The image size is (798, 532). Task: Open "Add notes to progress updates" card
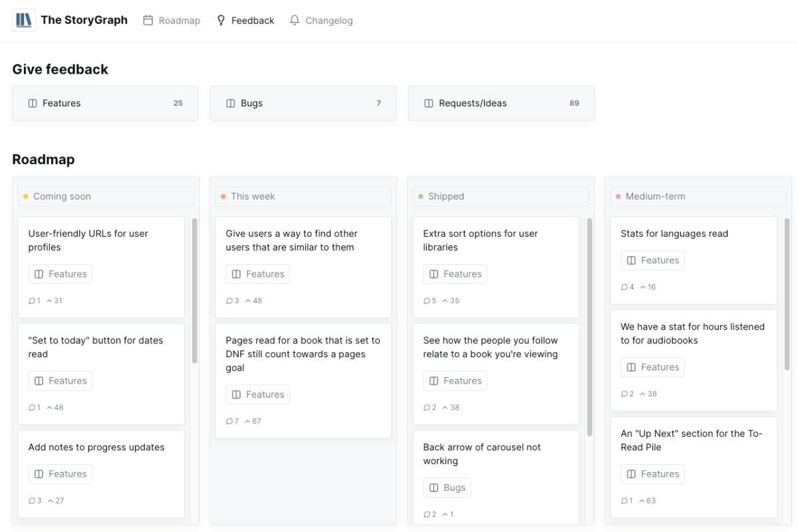101,474
